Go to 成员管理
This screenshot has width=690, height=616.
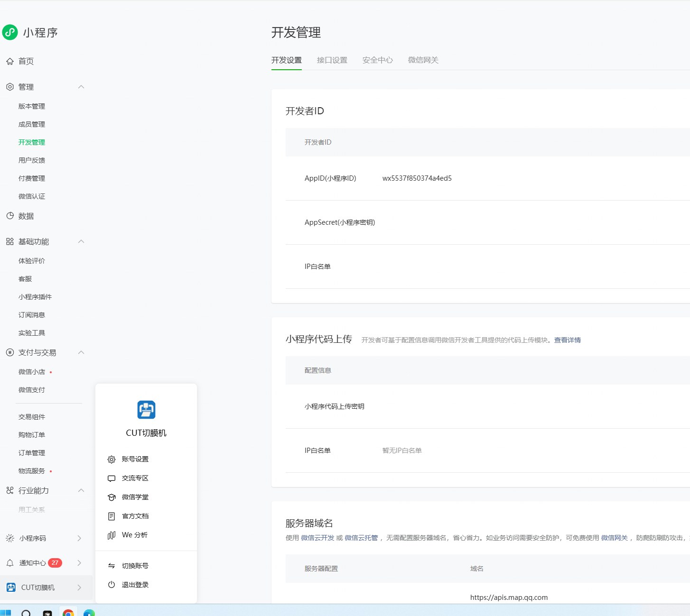[x=32, y=124]
